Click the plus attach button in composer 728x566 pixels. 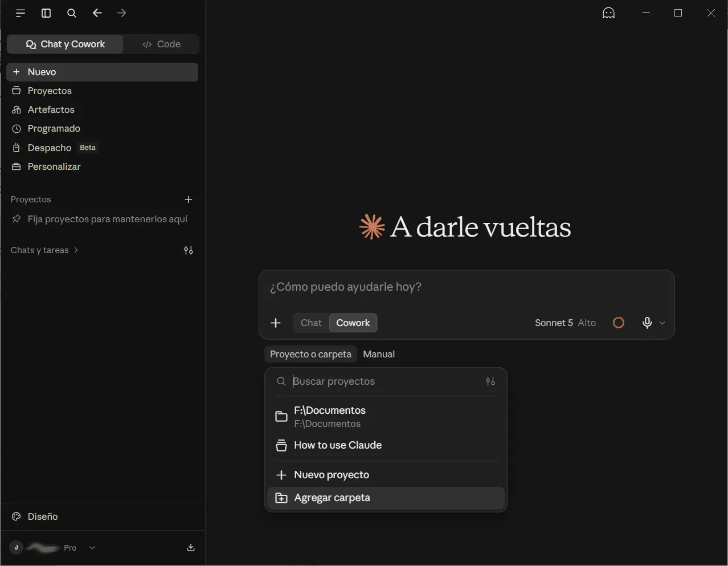pos(276,323)
